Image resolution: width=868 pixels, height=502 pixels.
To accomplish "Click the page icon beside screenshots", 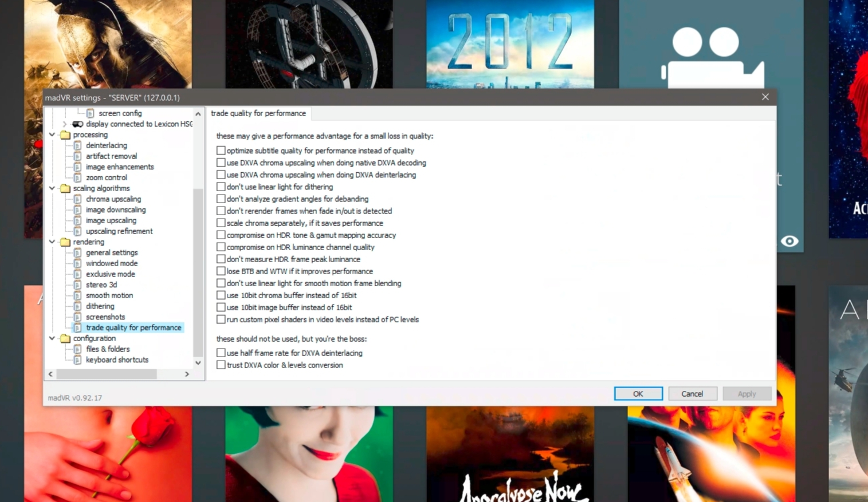I will 78,317.
